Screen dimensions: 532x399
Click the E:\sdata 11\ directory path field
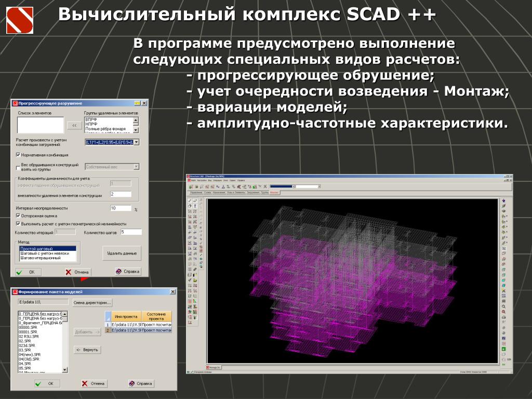pos(44,302)
